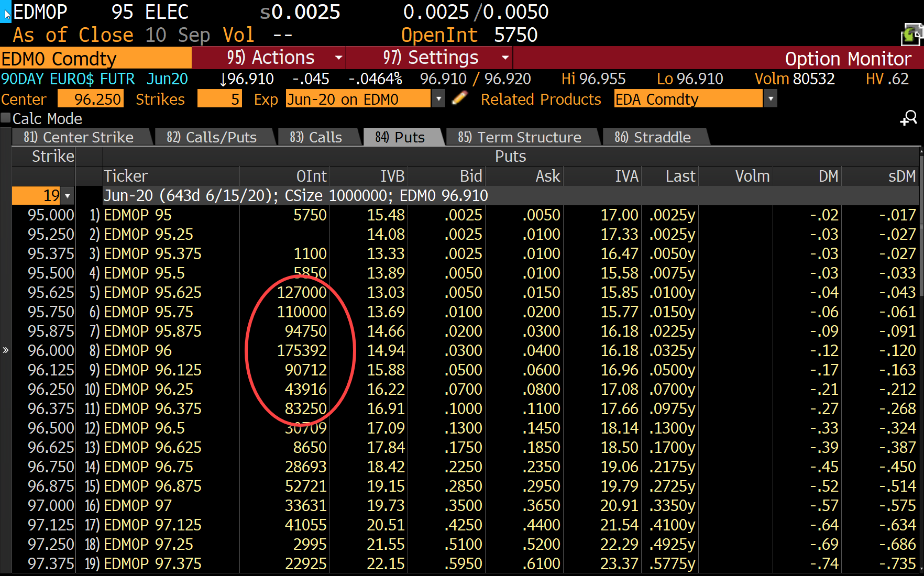
Task: Toggle the Calc Mode checkbox
Action: pyautogui.click(x=6, y=118)
